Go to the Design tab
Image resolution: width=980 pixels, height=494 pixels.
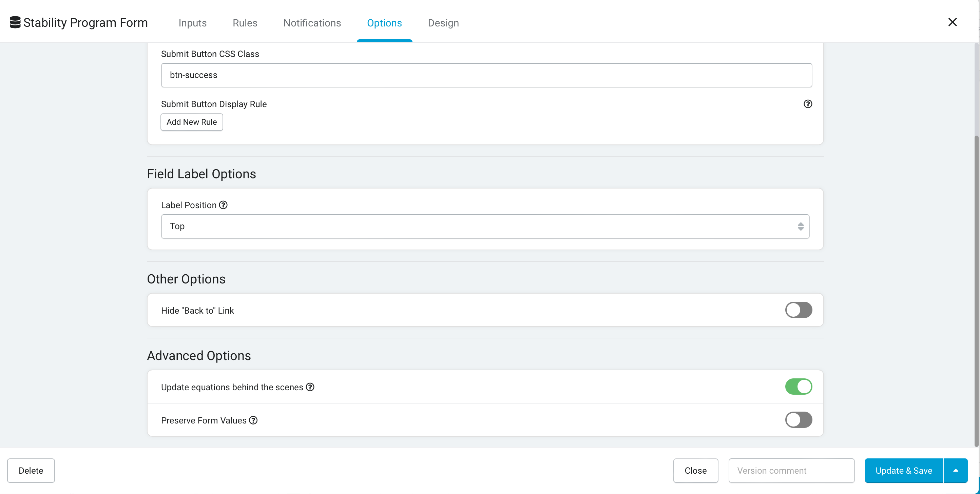(x=443, y=23)
